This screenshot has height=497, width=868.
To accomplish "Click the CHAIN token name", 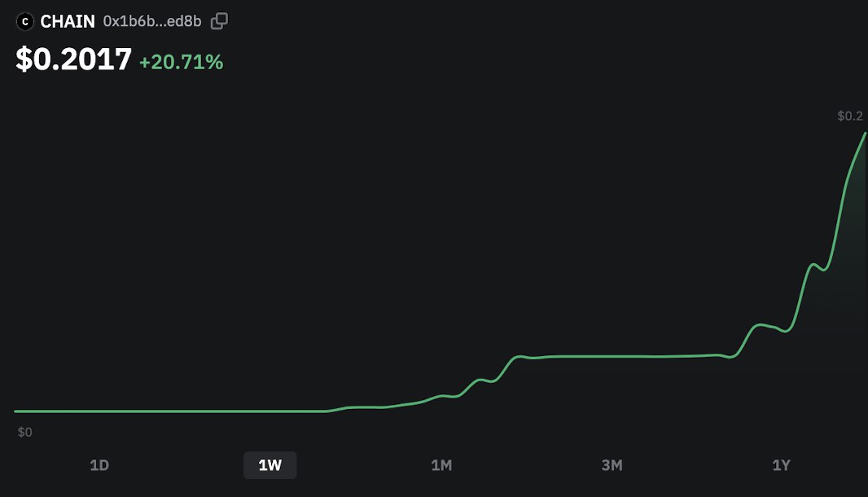I will point(68,22).
